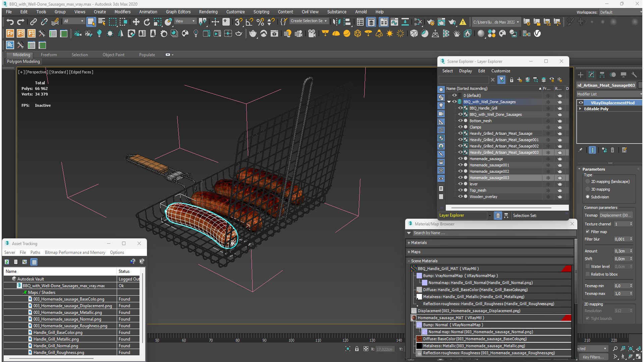The width and height of the screenshot is (644, 362).
Task: Click the Amount spinner value field
Action: tap(621, 251)
